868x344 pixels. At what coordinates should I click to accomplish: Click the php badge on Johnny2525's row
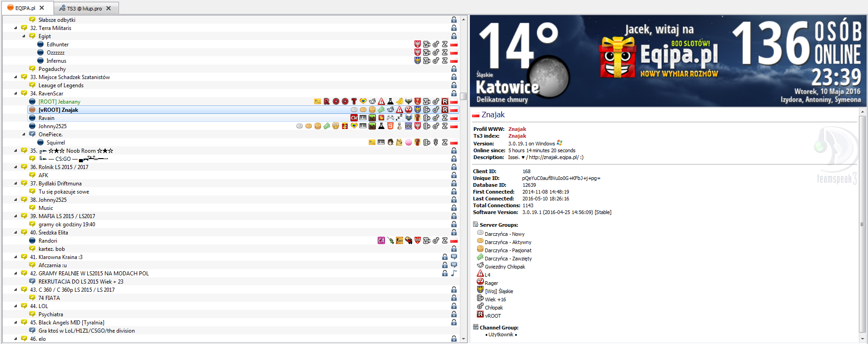tap(409, 126)
